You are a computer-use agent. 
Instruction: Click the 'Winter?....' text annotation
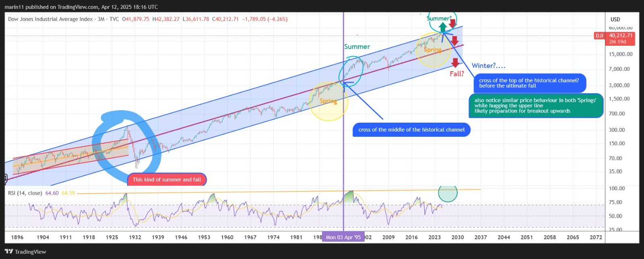pos(488,66)
